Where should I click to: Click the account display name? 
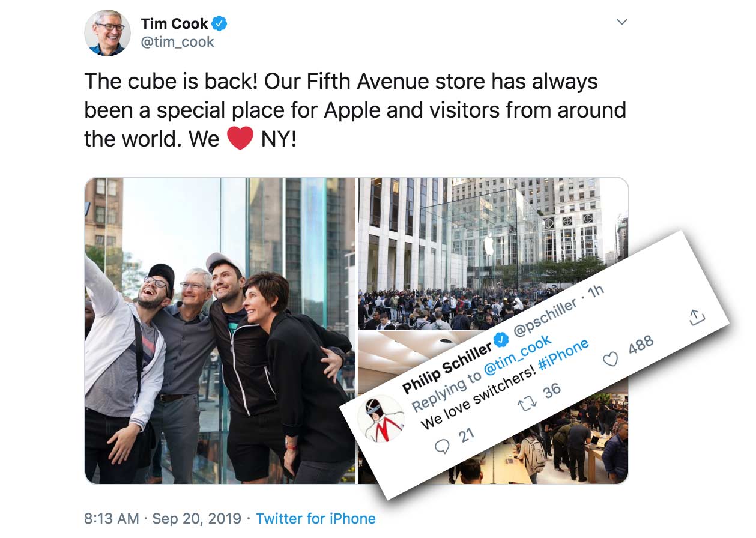click(x=175, y=24)
